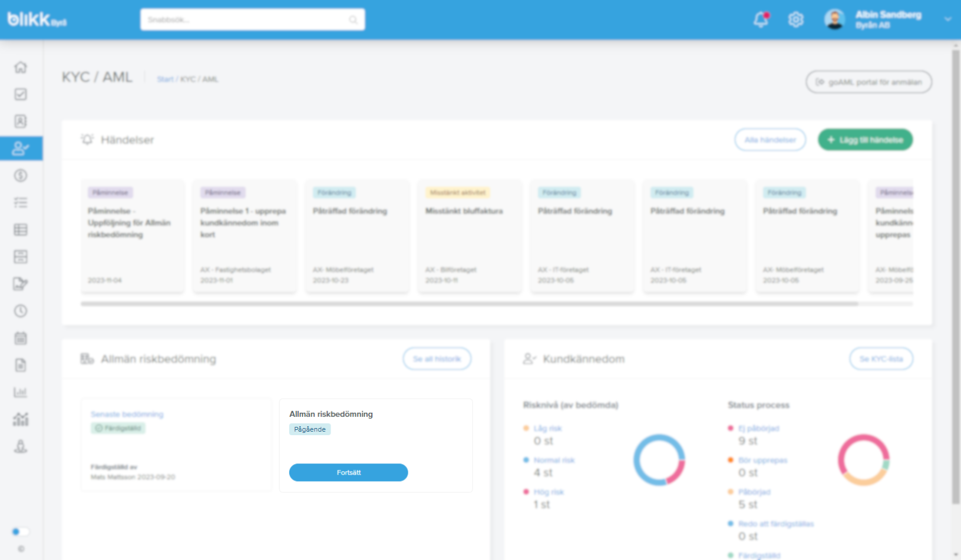
Task: Open the table grid icon in sidebar
Action: point(21,230)
